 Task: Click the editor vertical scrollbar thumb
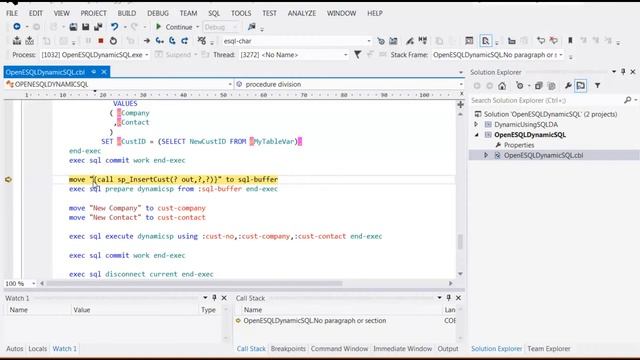point(460,241)
